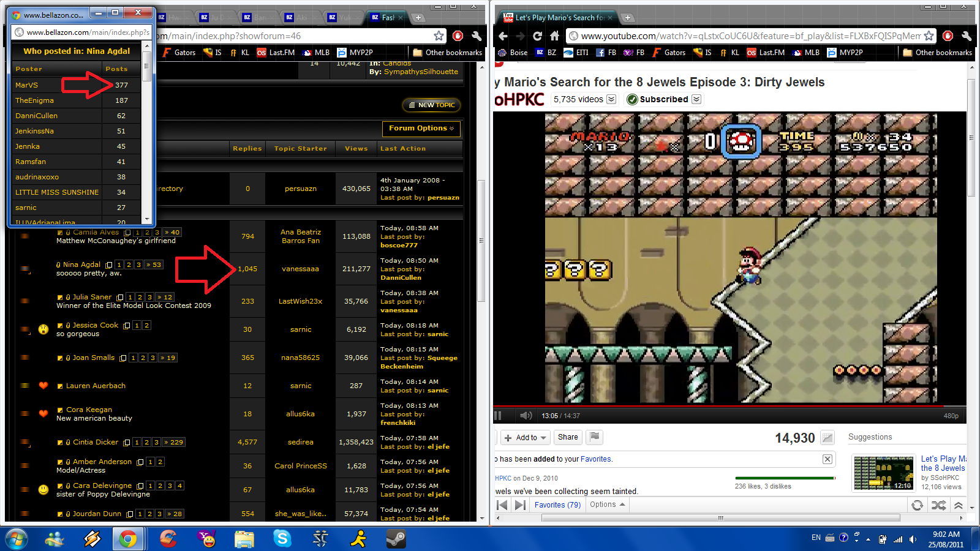The image size is (980, 551).
Task: Open new tab in YouTube window
Action: [x=627, y=18]
